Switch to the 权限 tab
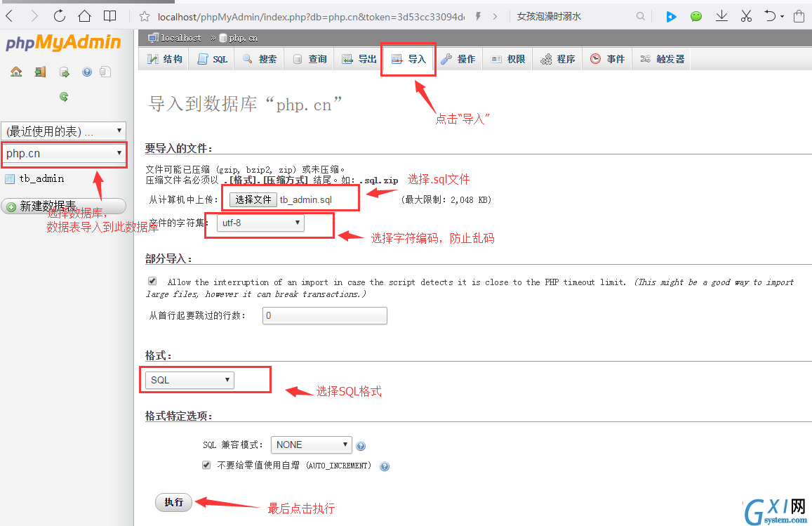 (x=508, y=59)
